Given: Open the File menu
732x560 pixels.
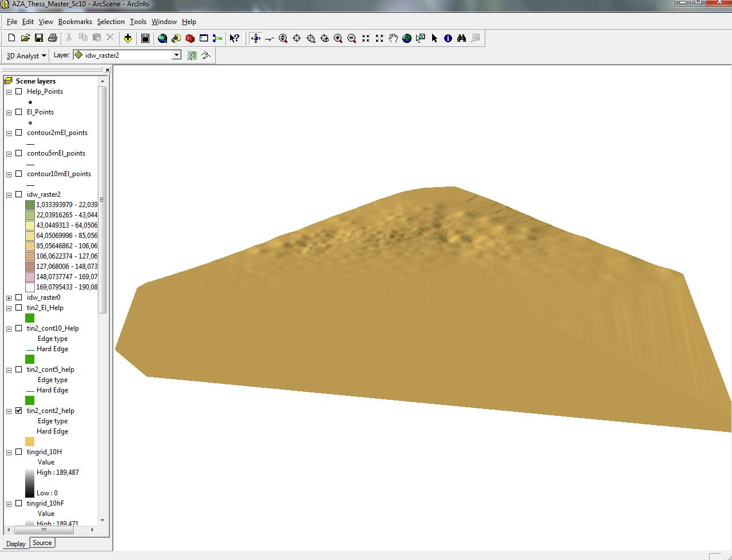Looking at the screenshot, I should pos(12,22).
